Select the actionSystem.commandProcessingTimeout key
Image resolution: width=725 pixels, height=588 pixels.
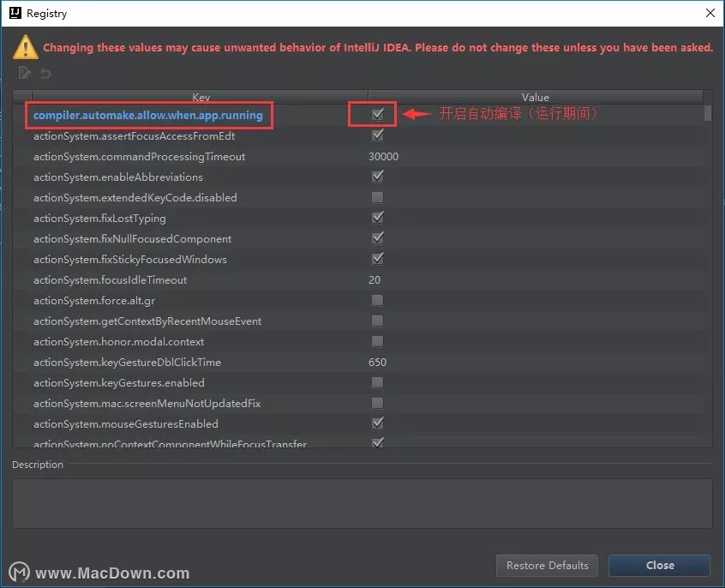coord(139,157)
